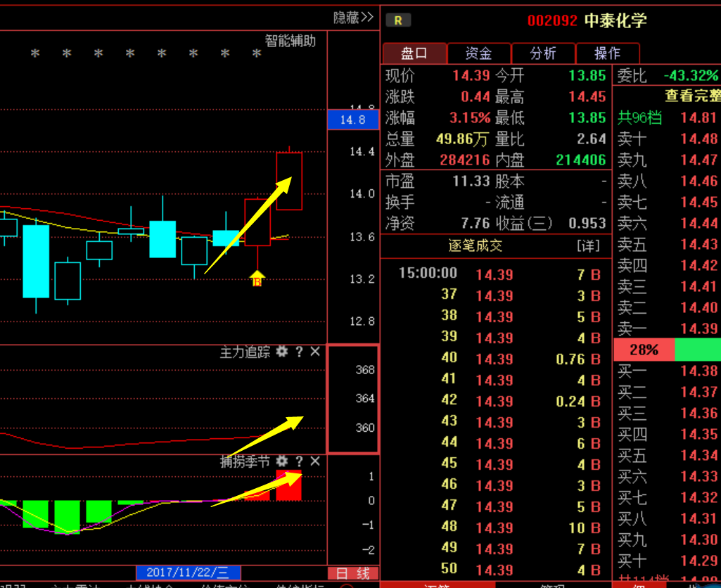The width and height of the screenshot is (721, 588).
Task: Click help question mark for 主力追踪
Action: tap(299, 352)
